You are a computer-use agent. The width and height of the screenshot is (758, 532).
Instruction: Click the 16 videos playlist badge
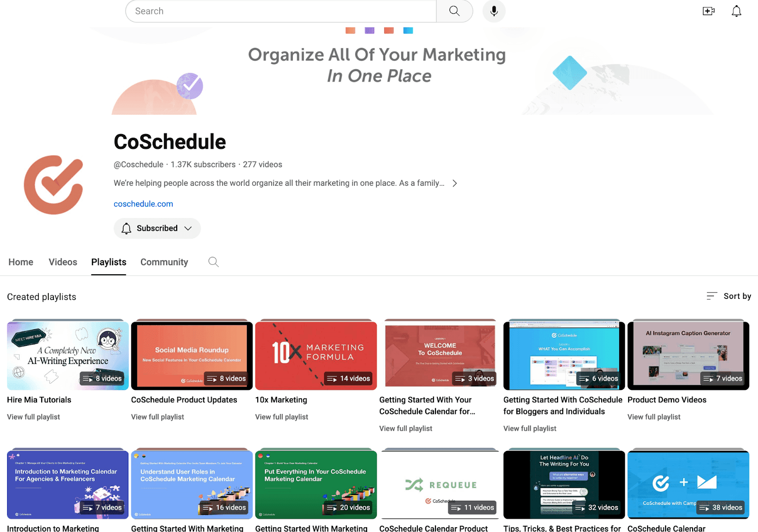click(225, 507)
